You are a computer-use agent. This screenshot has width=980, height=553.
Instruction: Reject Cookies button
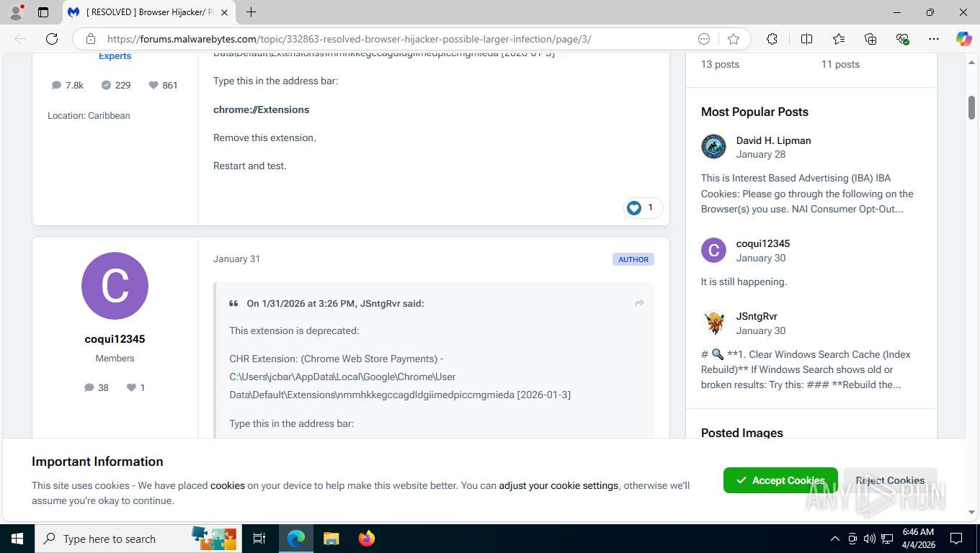890,480
